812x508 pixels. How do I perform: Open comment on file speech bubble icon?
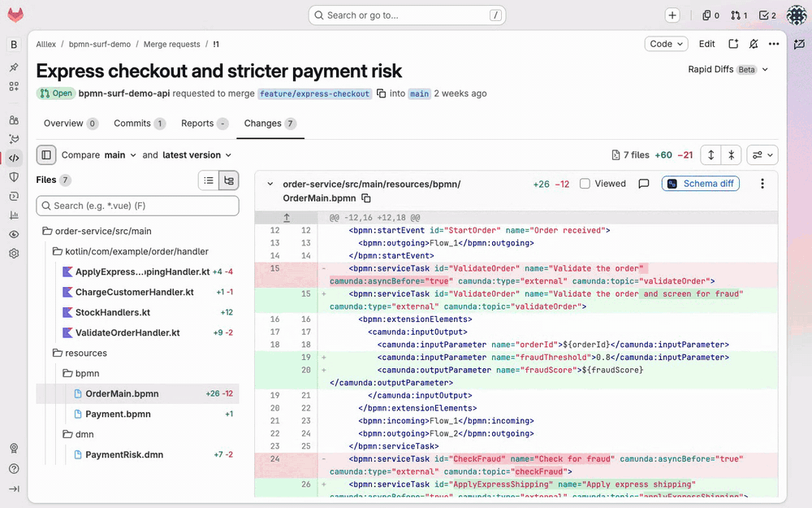pos(644,184)
